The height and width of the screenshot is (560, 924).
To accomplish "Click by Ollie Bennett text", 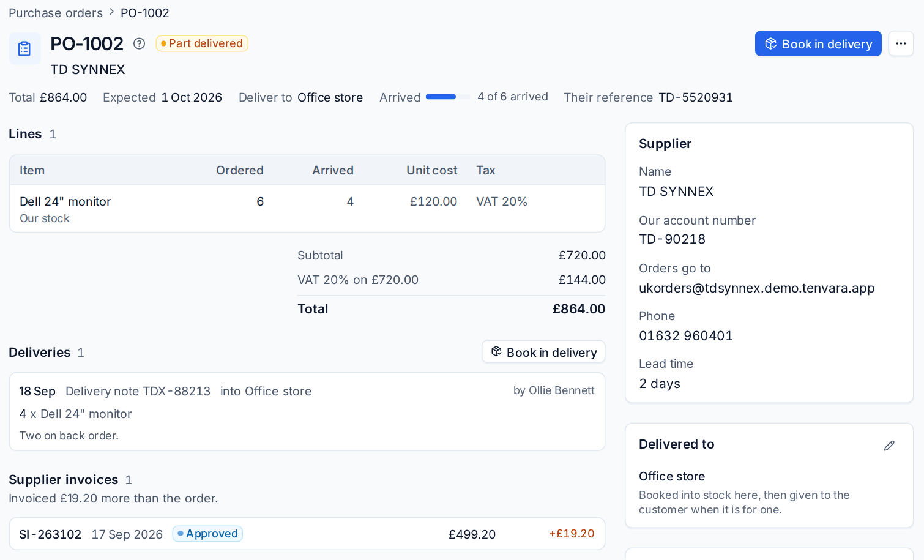I will pos(554,390).
